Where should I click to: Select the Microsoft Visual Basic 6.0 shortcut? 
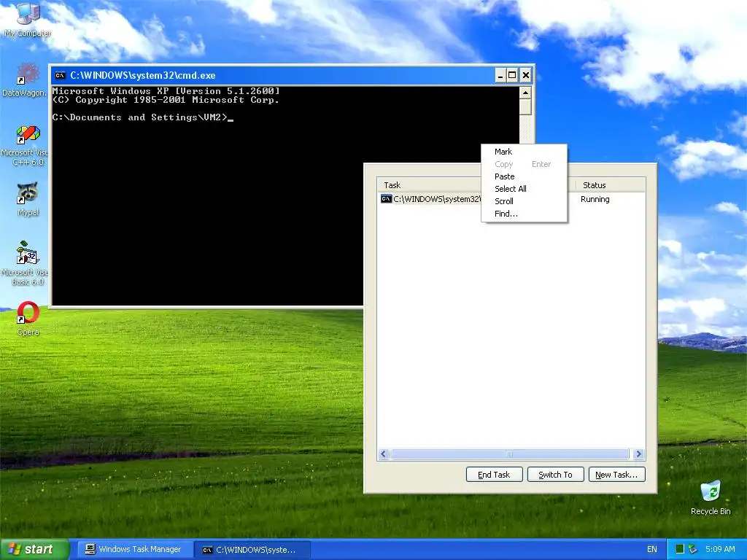tap(25, 263)
